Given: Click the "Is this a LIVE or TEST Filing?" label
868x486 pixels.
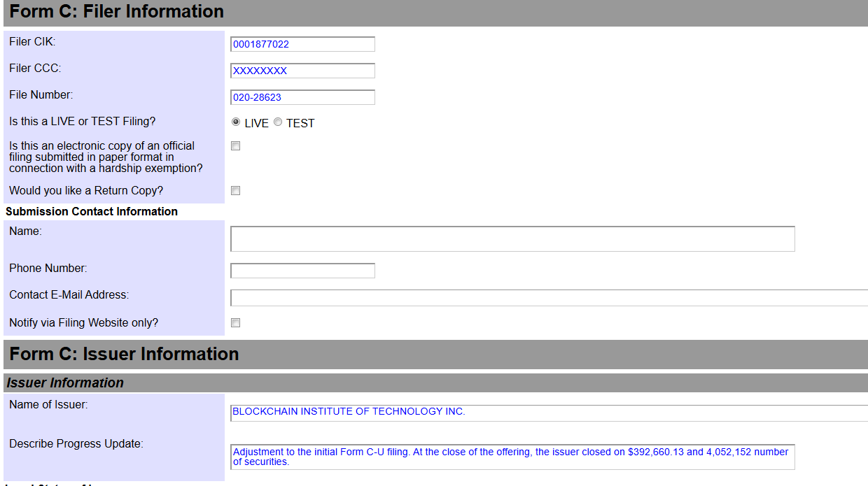Looking at the screenshot, I should pos(83,122).
